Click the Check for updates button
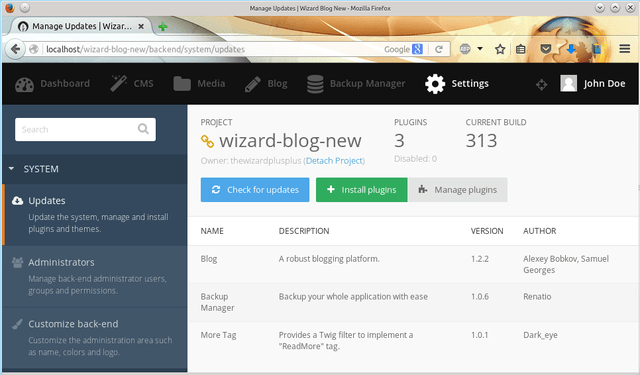Image resolution: width=640 pixels, height=375 pixels. [x=255, y=190]
